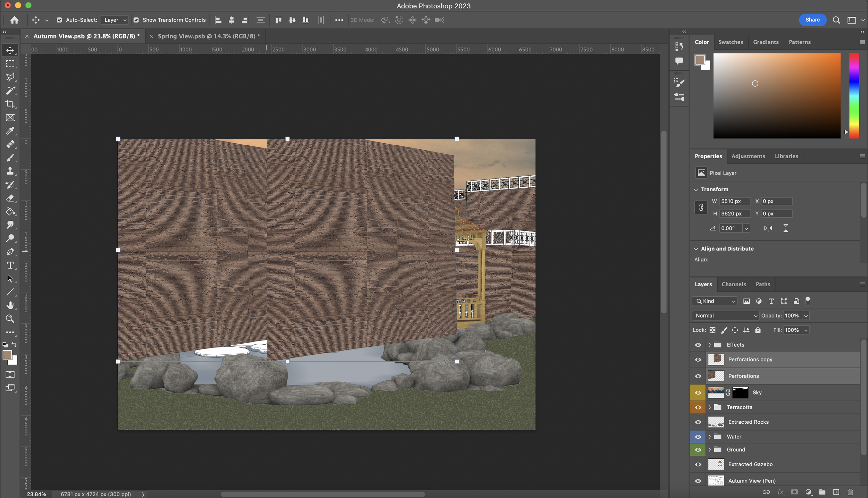The image size is (868, 498).
Task: Expand the Terracotta group
Action: (709, 407)
